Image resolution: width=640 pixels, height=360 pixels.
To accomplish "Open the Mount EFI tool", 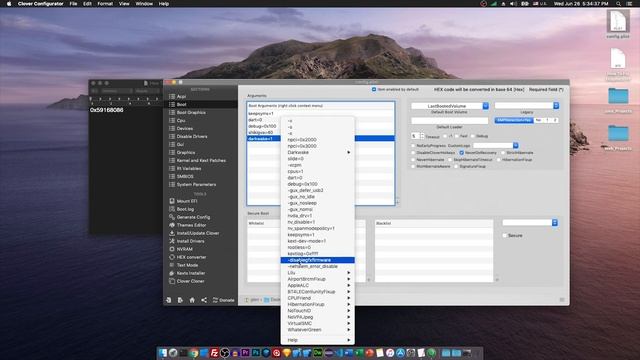I will tap(187, 201).
